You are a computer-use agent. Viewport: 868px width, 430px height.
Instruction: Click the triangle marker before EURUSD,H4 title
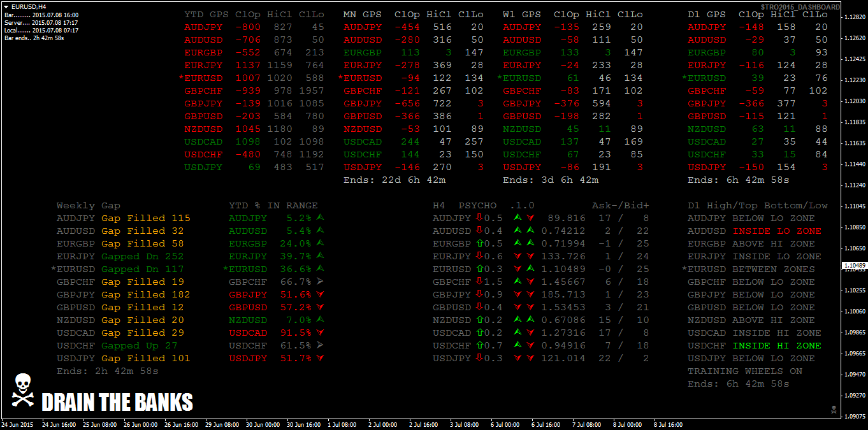6,6
